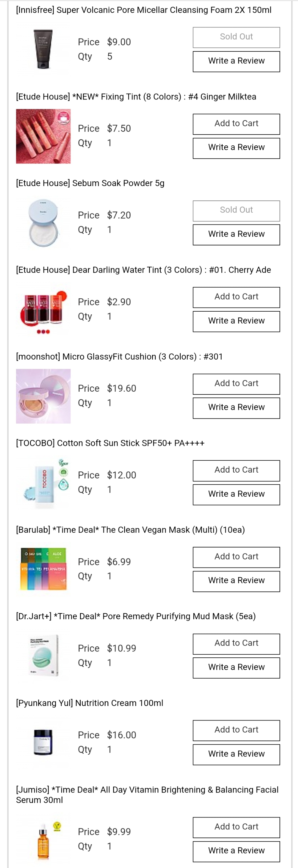Add moonshot Cushion #301 to cart
Viewport: 298px width, 868px height.
click(236, 383)
